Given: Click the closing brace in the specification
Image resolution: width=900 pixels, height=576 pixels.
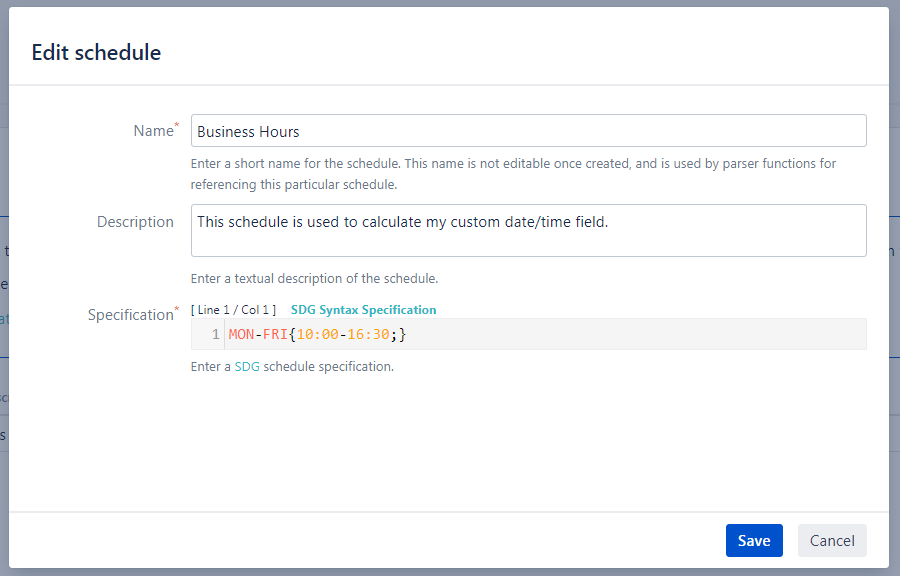Looking at the screenshot, I should (x=402, y=334).
